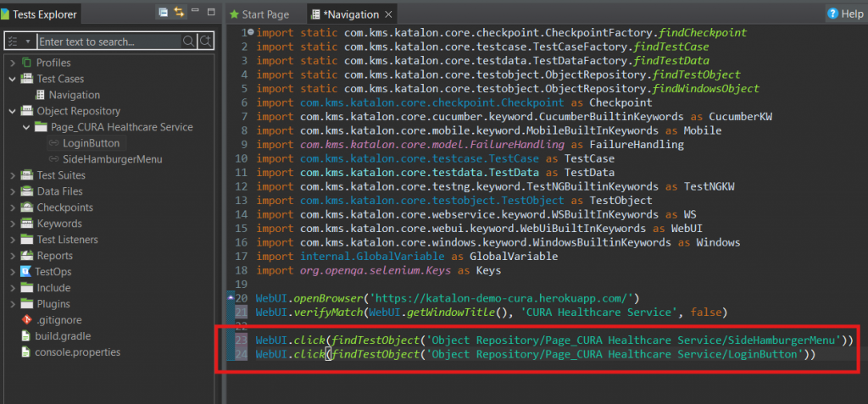The image size is (868, 404).
Task: Expand the Include node
Action: 13,288
